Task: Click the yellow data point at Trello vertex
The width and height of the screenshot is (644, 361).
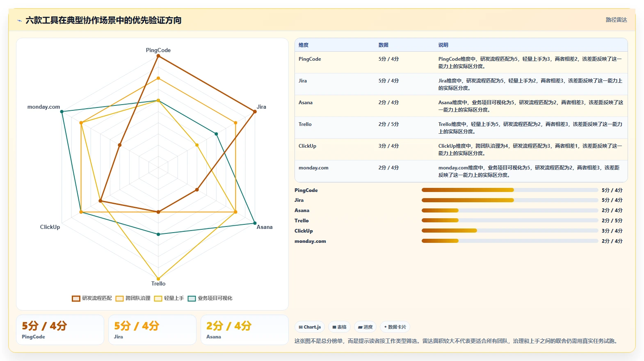Action: click(x=158, y=279)
